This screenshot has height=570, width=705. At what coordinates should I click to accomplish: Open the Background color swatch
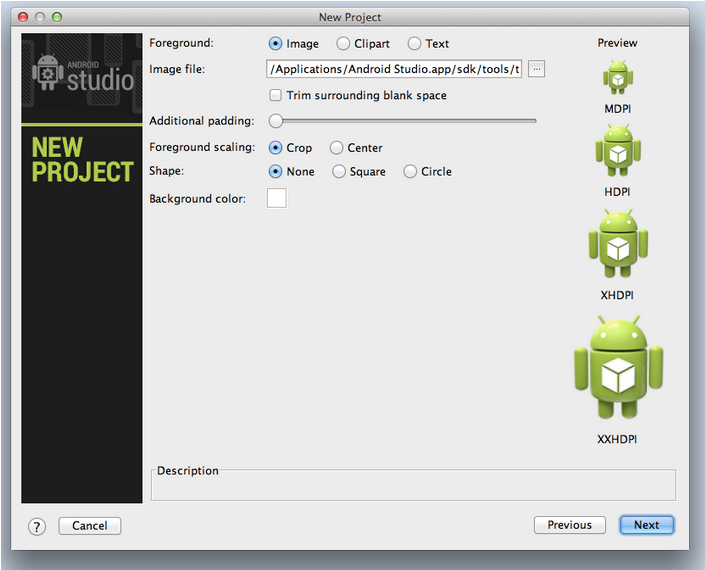pos(276,198)
